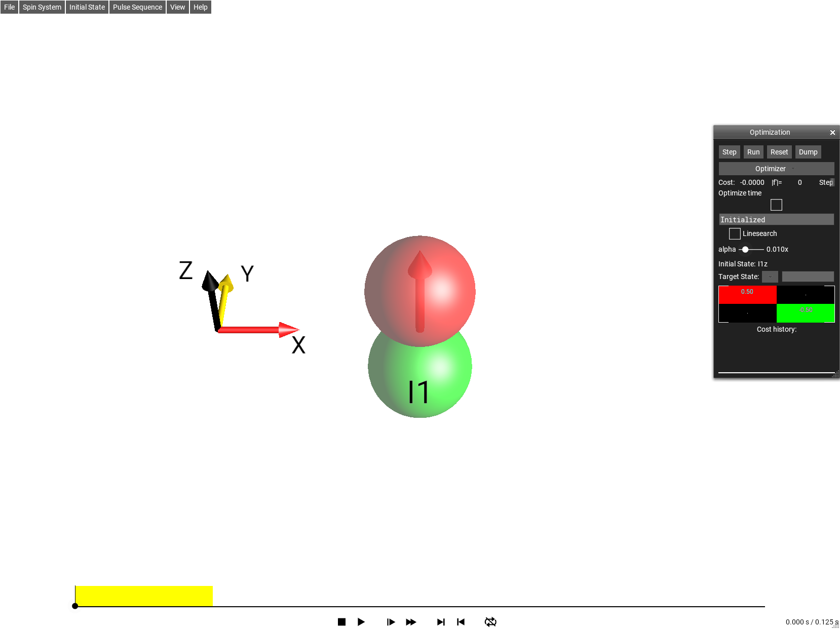
Task: Click the 0.000 s / 0.125 s time readout
Action: click(812, 622)
